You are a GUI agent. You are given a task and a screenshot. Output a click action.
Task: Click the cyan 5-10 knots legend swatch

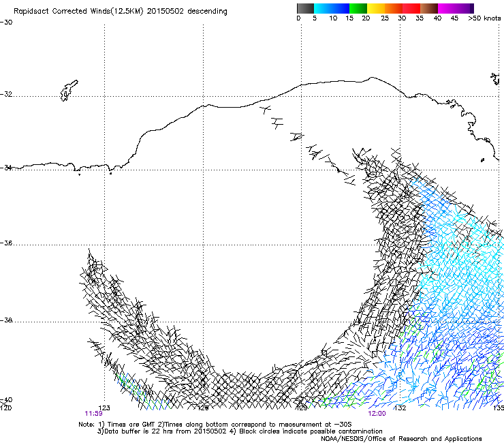pyautogui.click(x=323, y=8)
